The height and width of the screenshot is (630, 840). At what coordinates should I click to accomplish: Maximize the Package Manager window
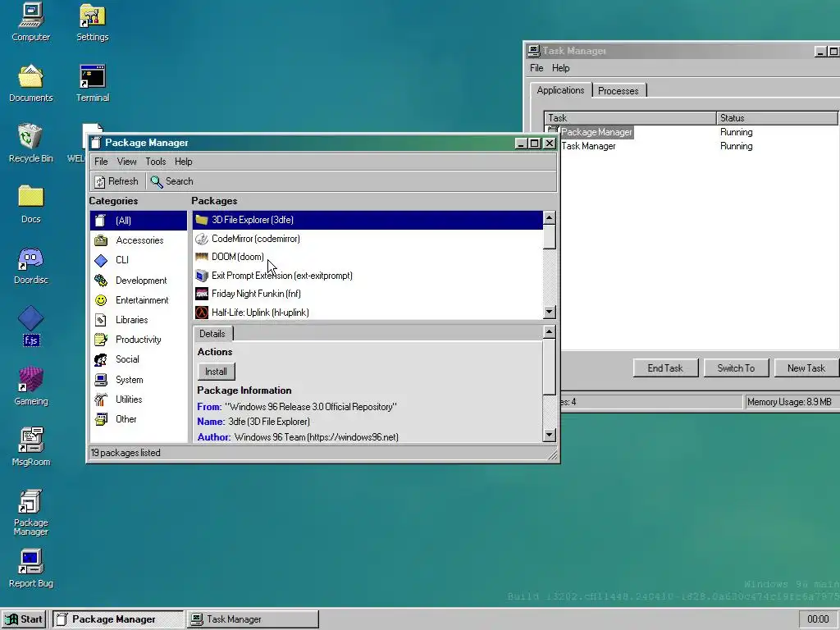[x=535, y=143]
